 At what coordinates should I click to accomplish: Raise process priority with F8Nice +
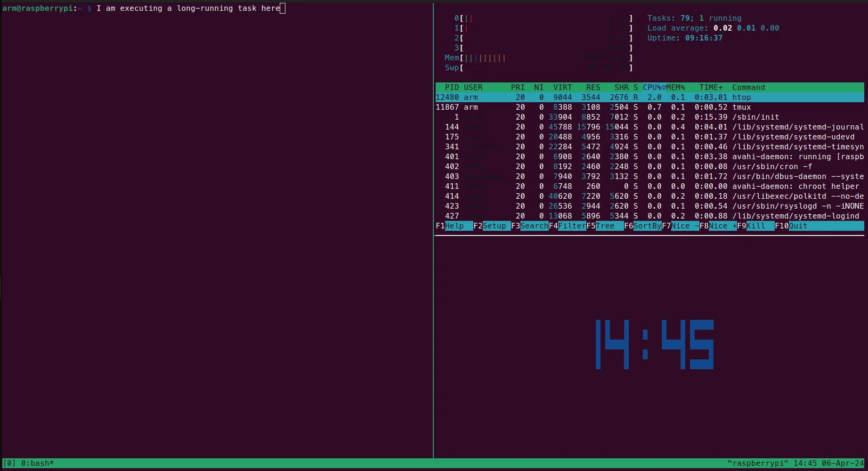pos(720,226)
